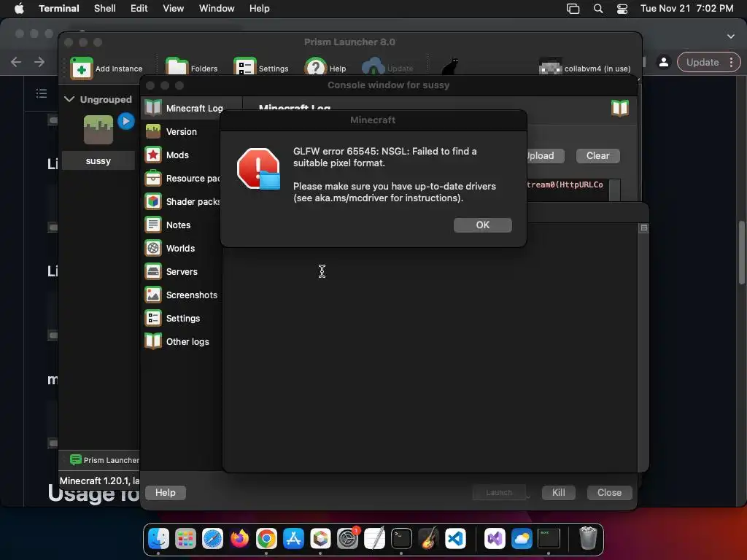This screenshot has width=747, height=560.
Task: Click the error stop sign icon in dialog
Action: click(x=259, y=168)
